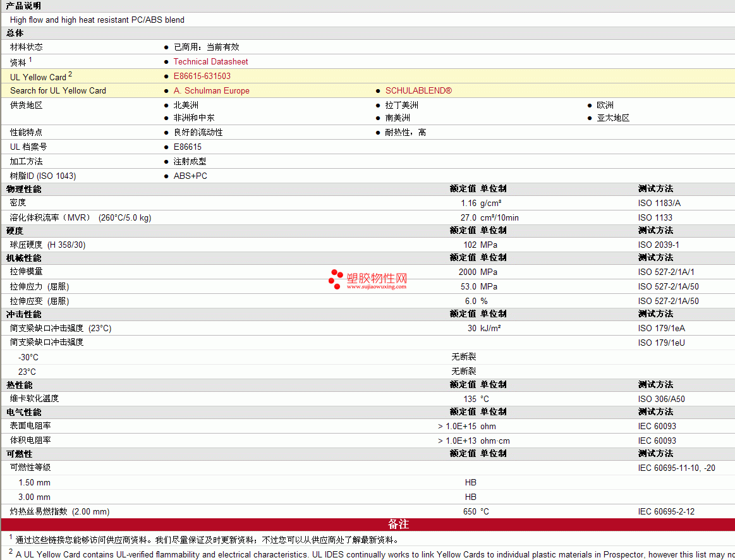This screenshot has width=735, height=560.
Task: Select the product description 'High flow and high heat resistant PC/ABS blend'
Action: point(97,20)
